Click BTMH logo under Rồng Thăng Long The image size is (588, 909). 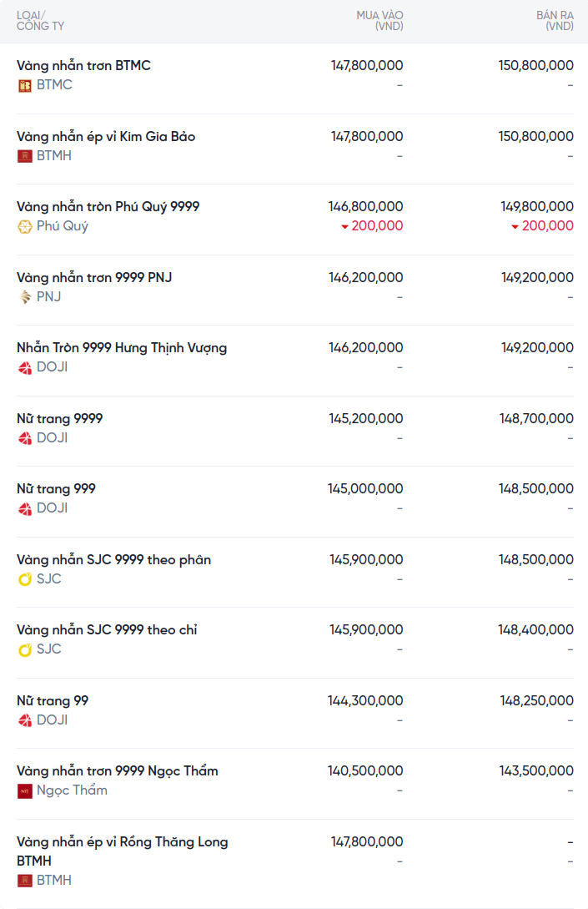(25, 881)
